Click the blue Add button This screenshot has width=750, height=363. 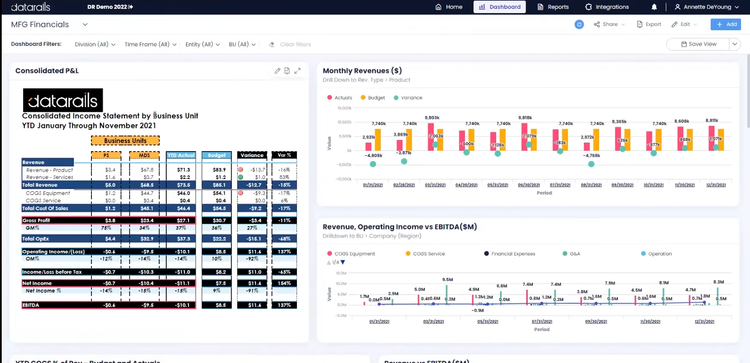click(x=726, y=24)
